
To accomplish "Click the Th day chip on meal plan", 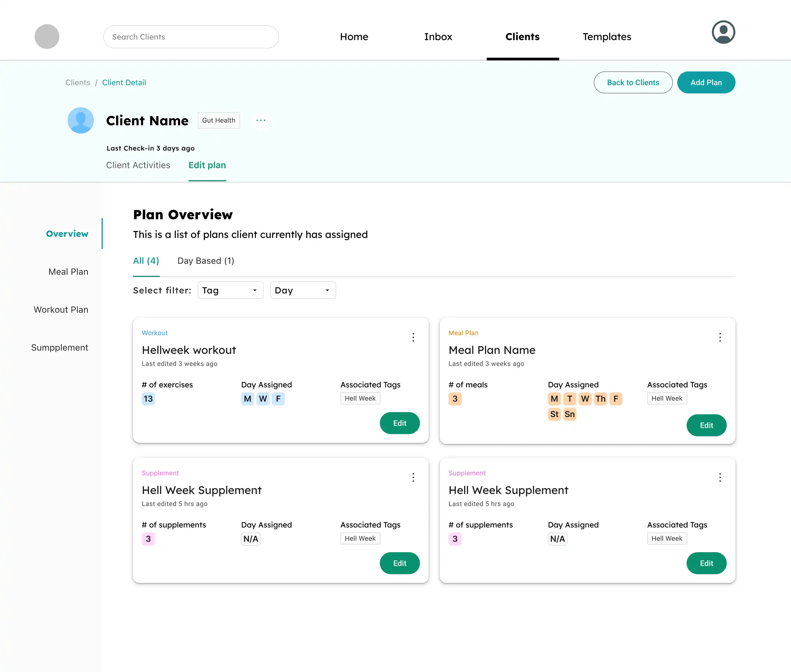I will [x=600, y=399].
